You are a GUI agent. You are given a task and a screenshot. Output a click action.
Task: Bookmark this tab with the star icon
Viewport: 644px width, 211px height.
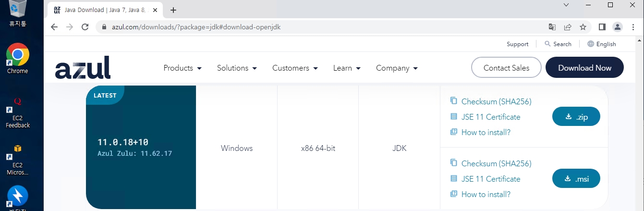(583, 27)
